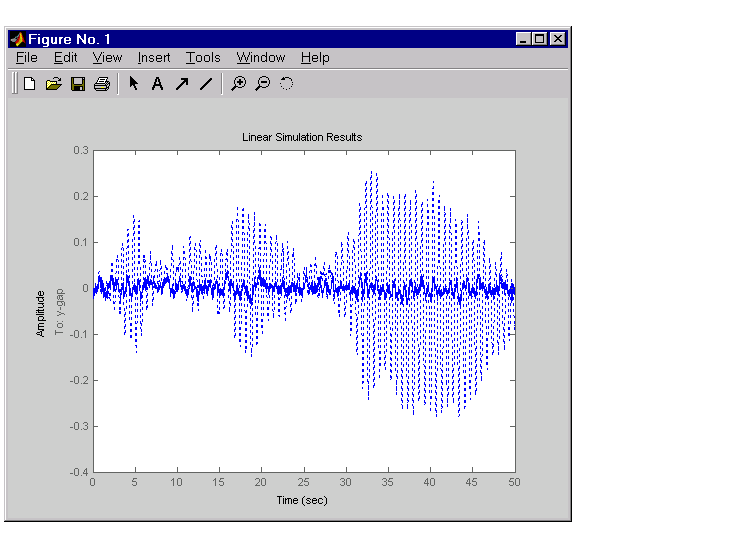Click the New Figure toolbar icon
750x534 pixels.
click(29, 84)
